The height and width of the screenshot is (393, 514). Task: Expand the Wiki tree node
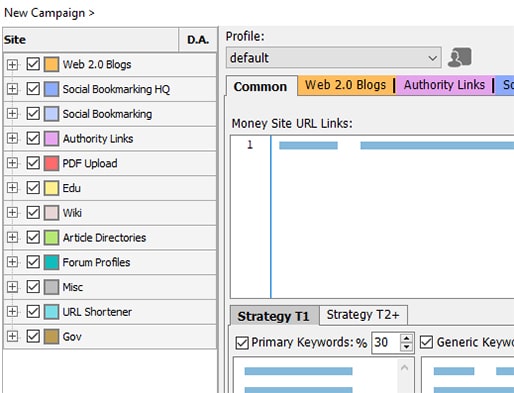pyautogui.click(x=12, y=212)
